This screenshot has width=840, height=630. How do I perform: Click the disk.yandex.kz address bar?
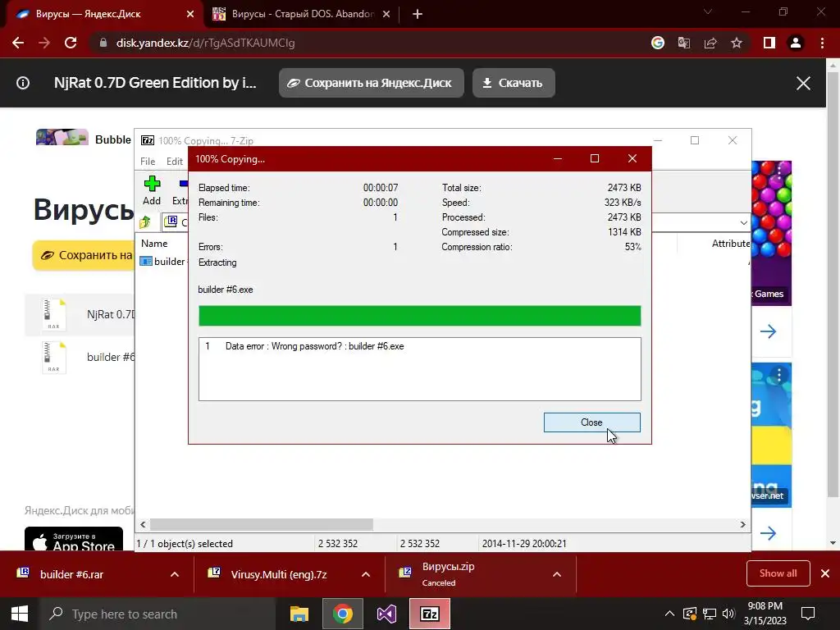[364, 43]
